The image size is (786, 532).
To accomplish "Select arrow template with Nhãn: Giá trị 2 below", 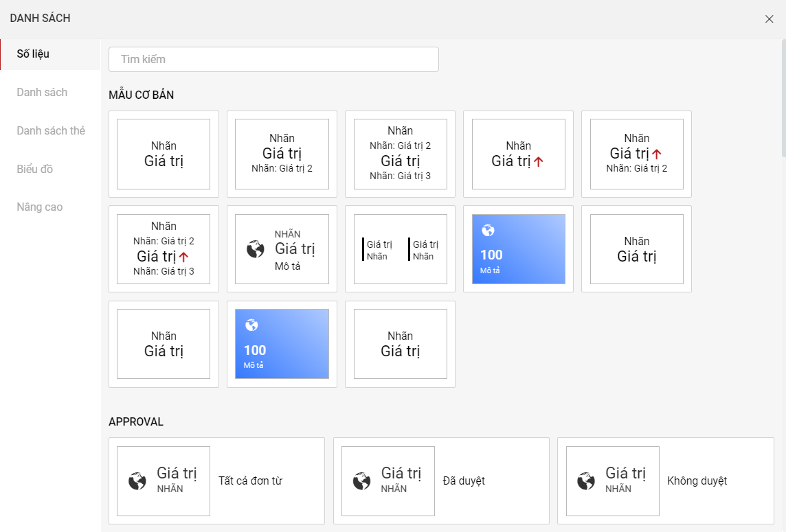I will [x=636, y=154].
